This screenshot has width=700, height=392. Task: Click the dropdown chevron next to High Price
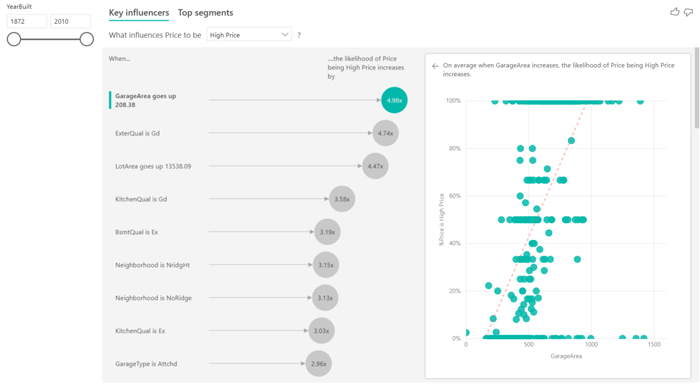[285, 35]
